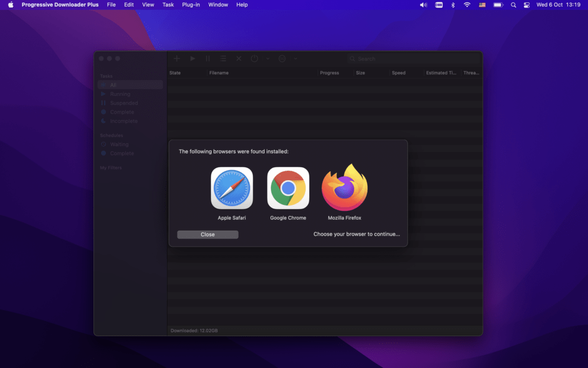Click the Bluetooth icon in menu bar

tap(453, 5)
